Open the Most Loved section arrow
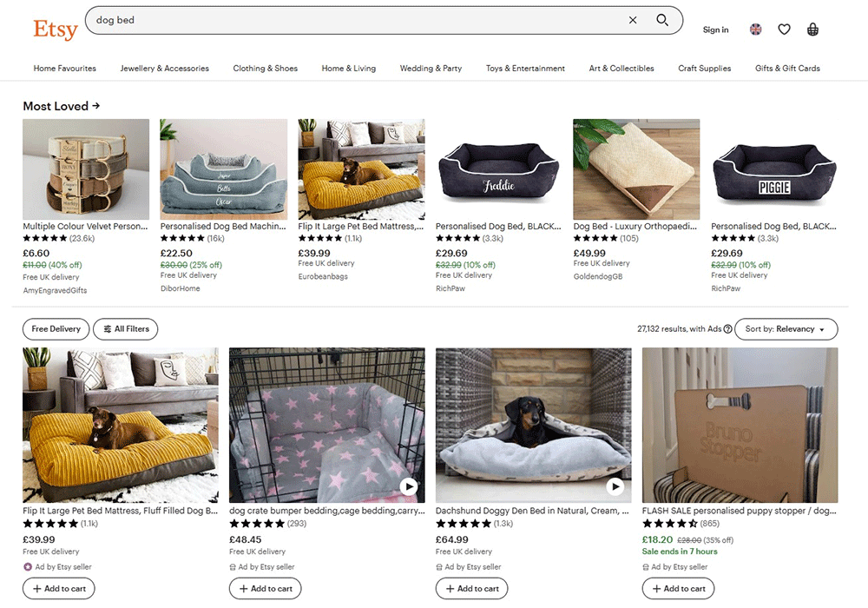Screen dimensions: 868x608 95,106
